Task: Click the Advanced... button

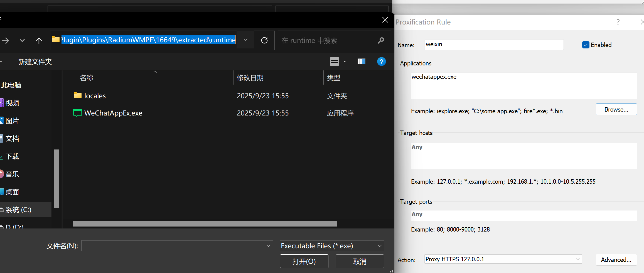Action: (x=616, y=260)
